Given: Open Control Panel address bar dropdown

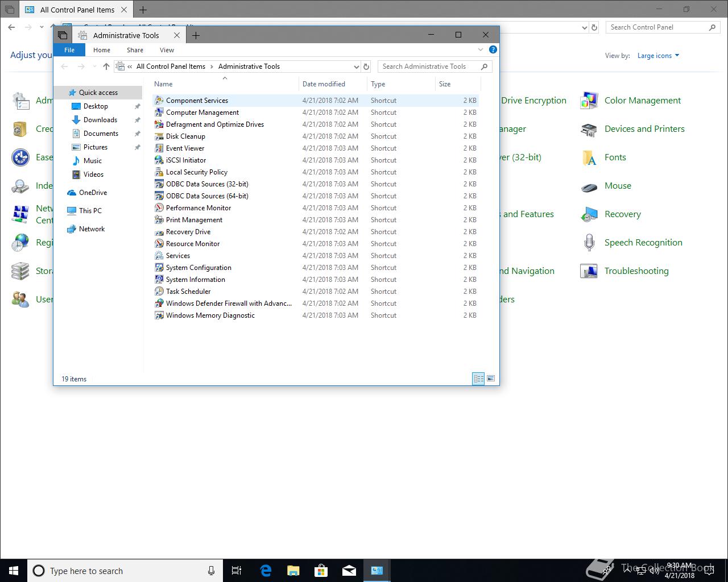Looking at the screenshot, I should 585,27.
